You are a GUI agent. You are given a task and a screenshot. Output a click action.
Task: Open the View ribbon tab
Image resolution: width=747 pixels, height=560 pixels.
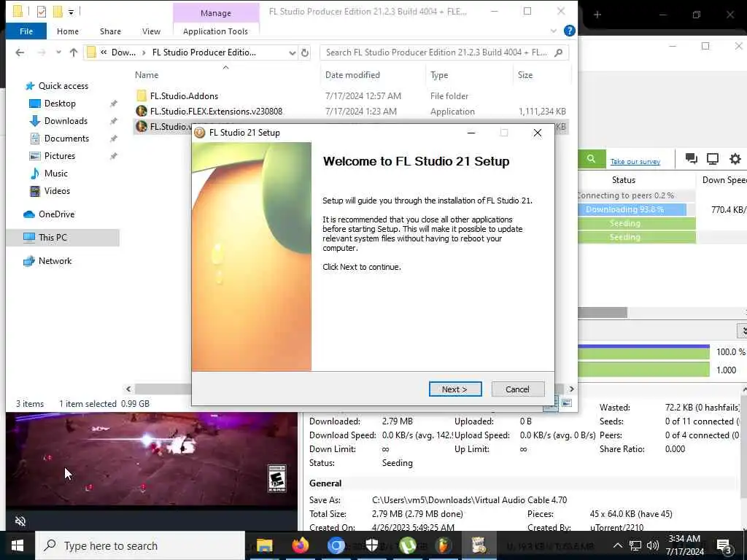pos(151,31)
